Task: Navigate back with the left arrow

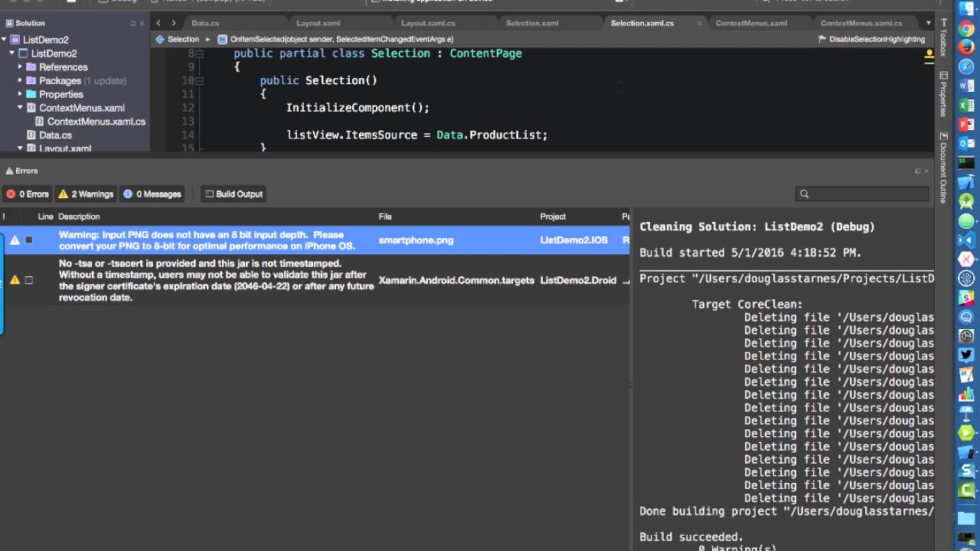Action: 158,23
